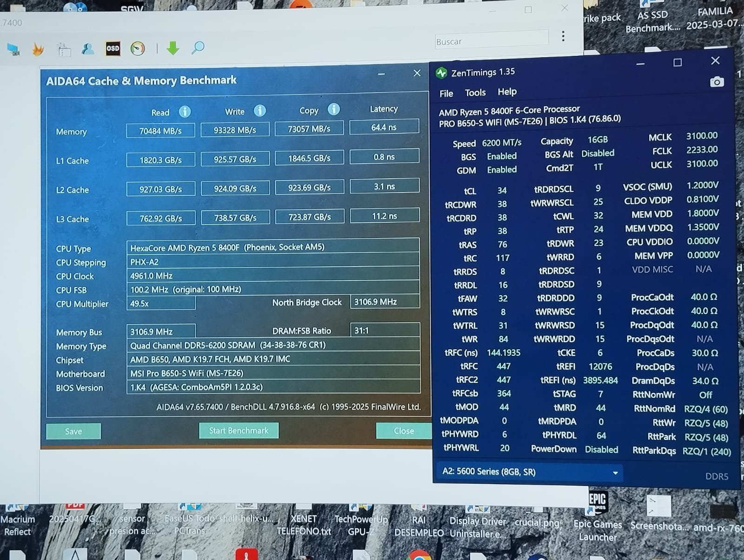Viewport: 744px width, 560px height.
Task: Open the FAMILIA 2025-03-07 desktop folder
Action: coord(715,17)
